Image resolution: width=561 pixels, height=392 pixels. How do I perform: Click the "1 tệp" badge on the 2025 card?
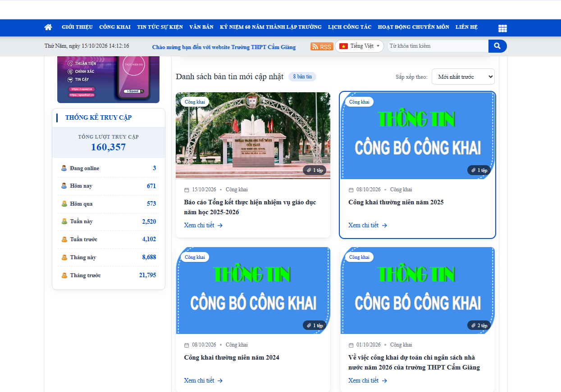tap(479, 170)
